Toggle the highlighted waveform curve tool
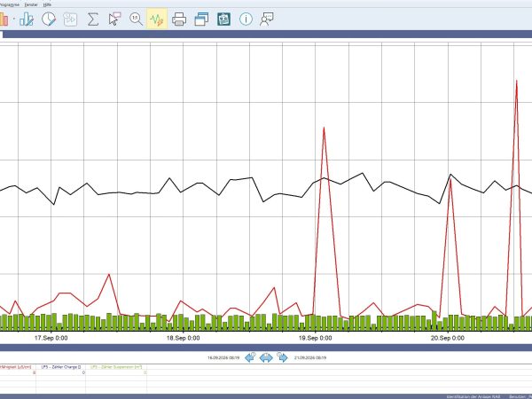This screenshot has width=532, height=399. [x=157, y=19]
